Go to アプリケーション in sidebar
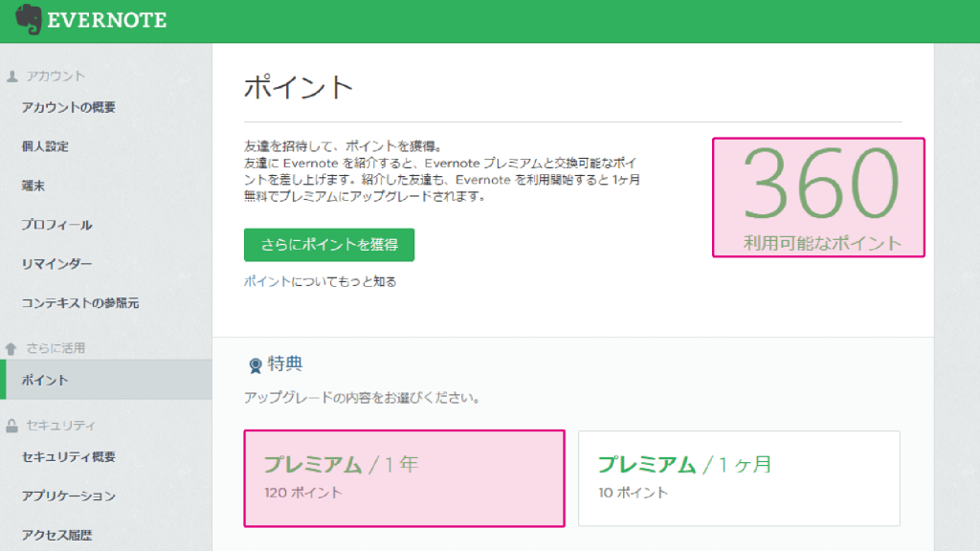This screenshot has width=980, height=551. [x=69, y=496]
